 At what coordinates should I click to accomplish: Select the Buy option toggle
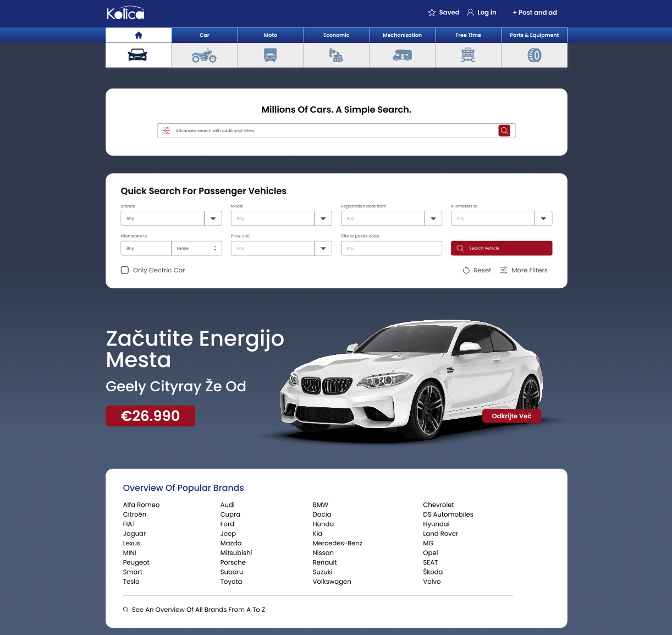pyautogui.click(x=146, y=248)
